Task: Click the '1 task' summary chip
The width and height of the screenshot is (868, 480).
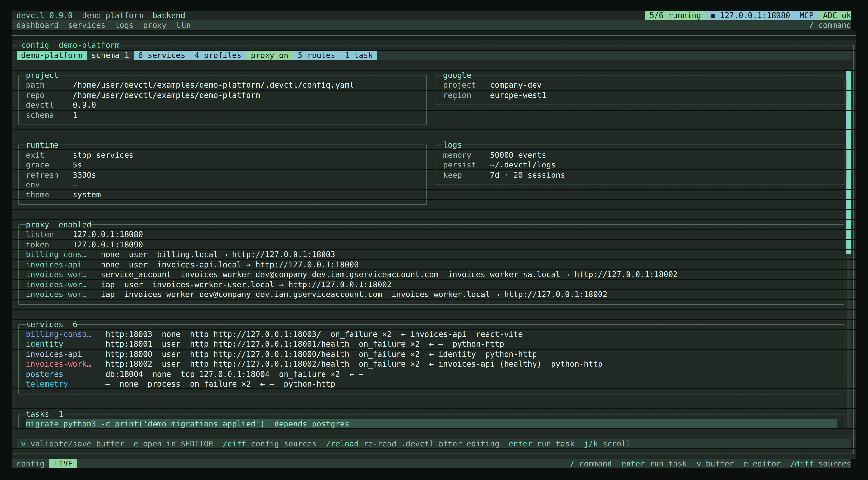Action: [359, 55]
